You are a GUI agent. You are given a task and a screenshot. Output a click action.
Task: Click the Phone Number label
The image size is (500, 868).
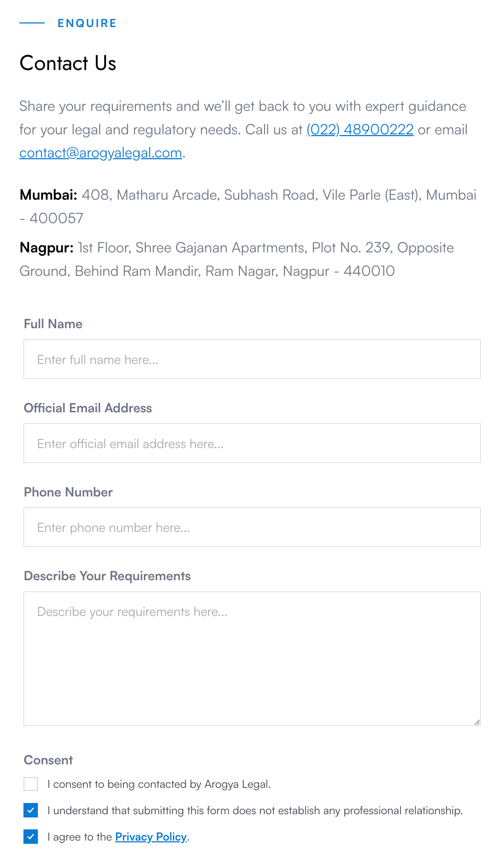68,492
